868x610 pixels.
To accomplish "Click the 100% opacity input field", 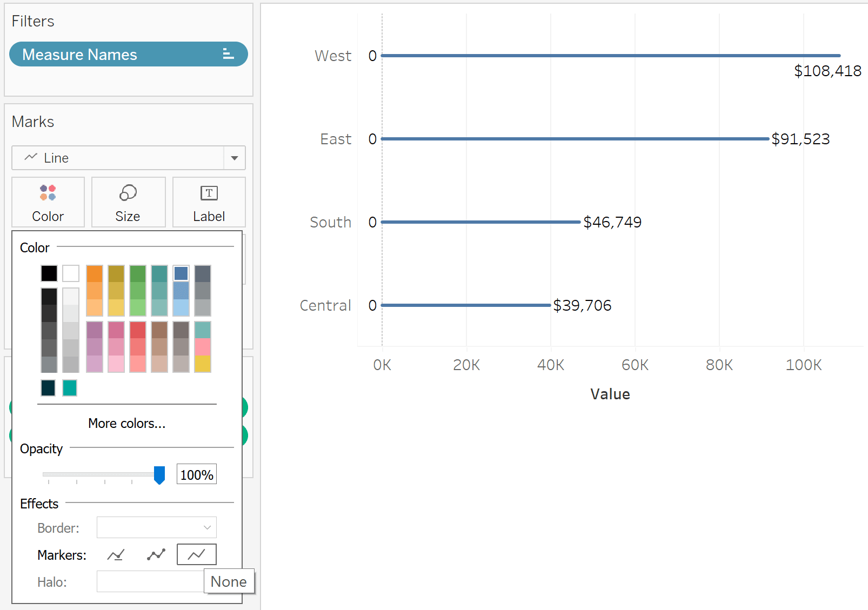I will 197,474.
